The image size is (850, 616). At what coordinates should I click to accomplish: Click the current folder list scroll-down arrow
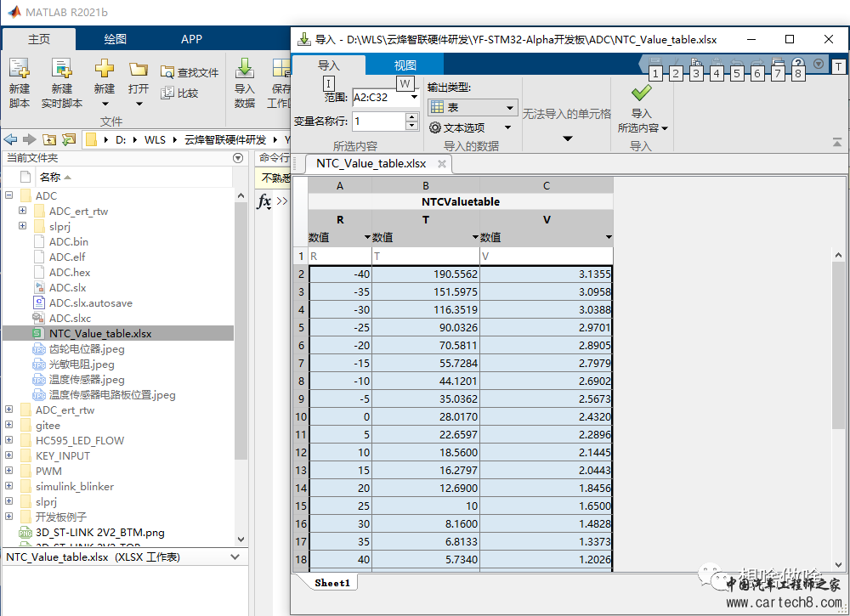coord(241,540)
